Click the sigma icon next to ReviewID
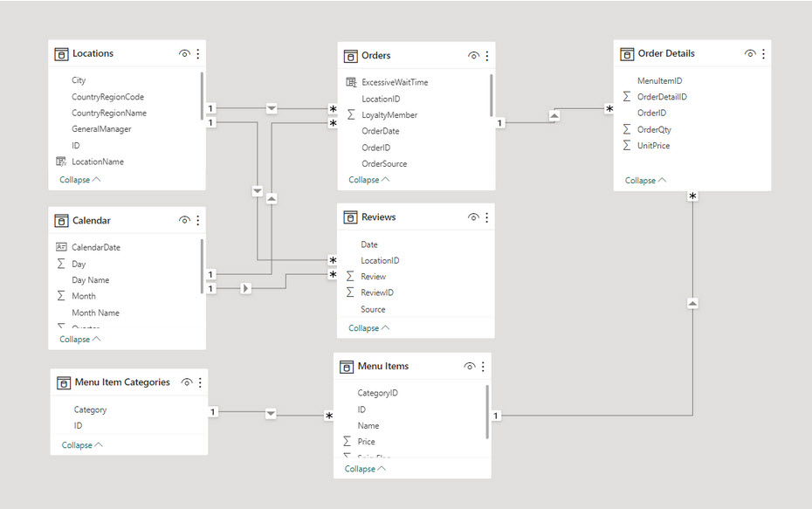The width and height of the screenshot is (812, 509). coord(350,292)
